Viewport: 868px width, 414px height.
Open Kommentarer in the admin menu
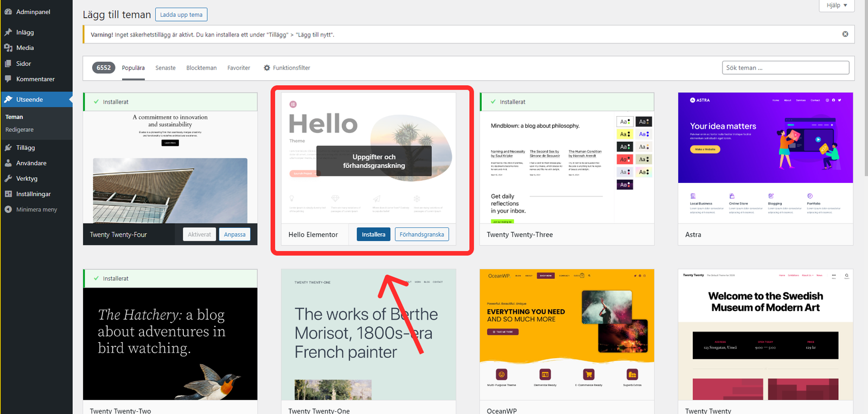point(36,79)
